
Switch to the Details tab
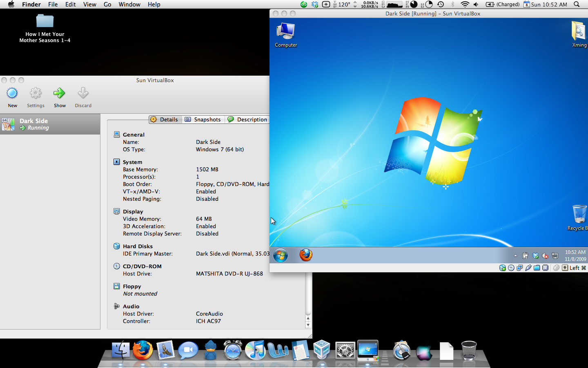(164, 119)
